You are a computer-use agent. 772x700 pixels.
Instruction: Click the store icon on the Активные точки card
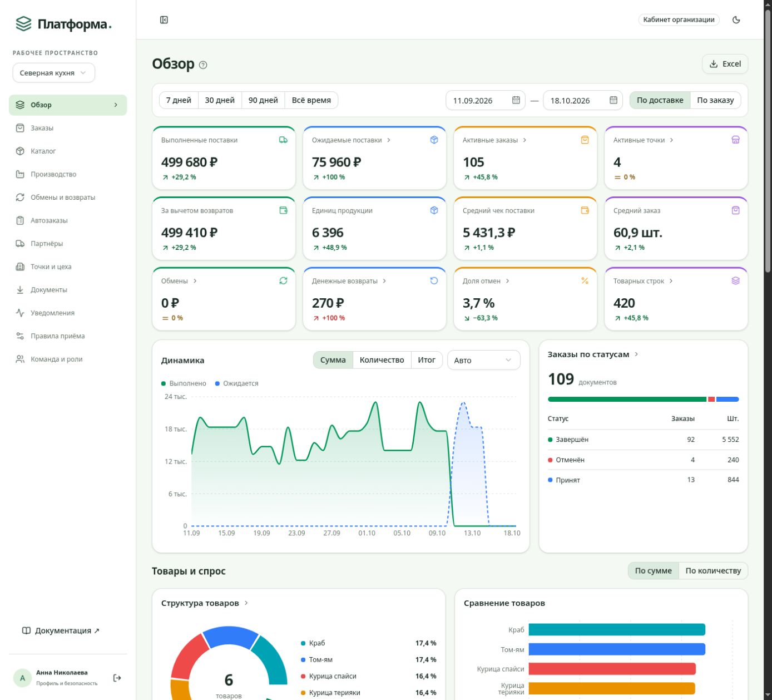coord(735,140)
